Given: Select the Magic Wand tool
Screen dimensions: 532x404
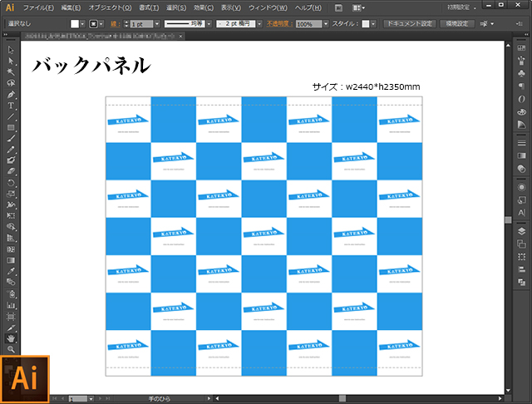Looking at the screenshot, I should [x=11, y=72].
